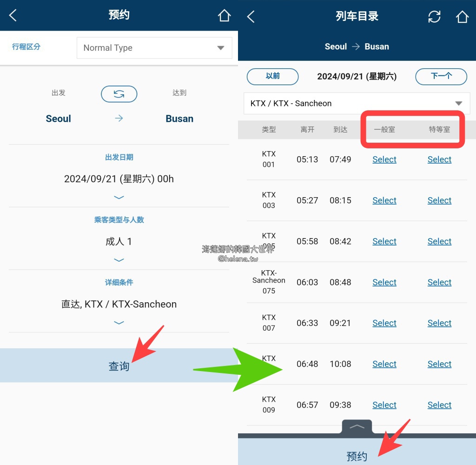The image size is (476, 465).
Task: Swap departure and arrival stations
Action: [x=119, y=94]
